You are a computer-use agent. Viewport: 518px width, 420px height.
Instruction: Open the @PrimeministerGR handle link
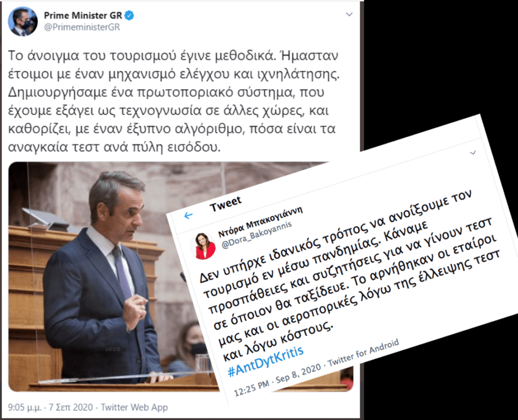coord(82,27)
